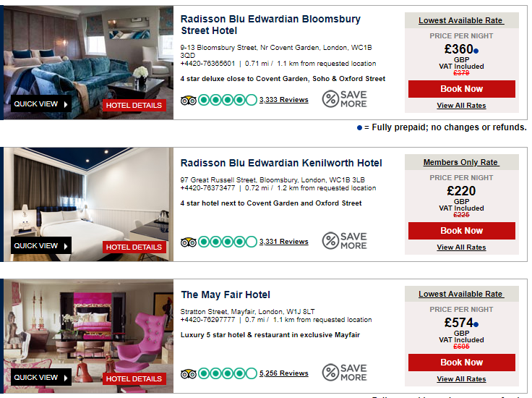Click Save More percent icon for Bloomsbury Street Hotel
The height and width of the screenshot is (398, 532).
[330, 99]
